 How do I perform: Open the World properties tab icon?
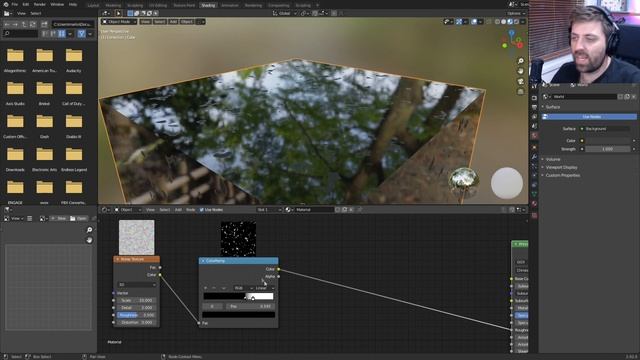534,136
